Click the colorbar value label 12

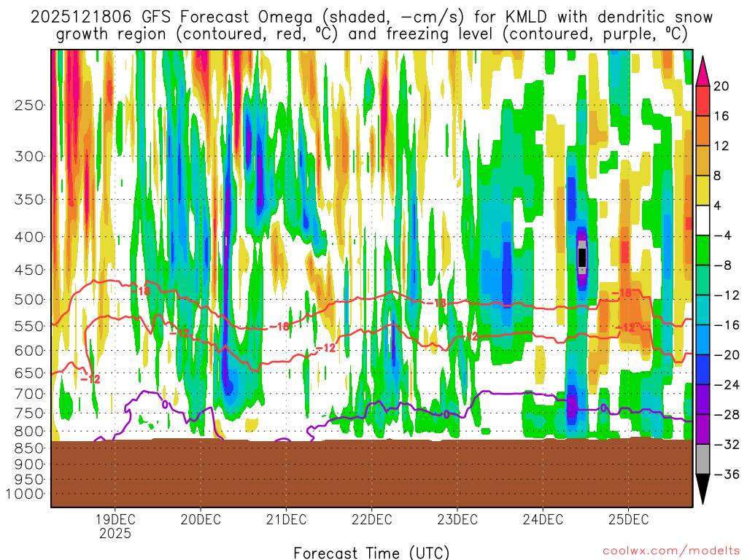click(721, 146)
